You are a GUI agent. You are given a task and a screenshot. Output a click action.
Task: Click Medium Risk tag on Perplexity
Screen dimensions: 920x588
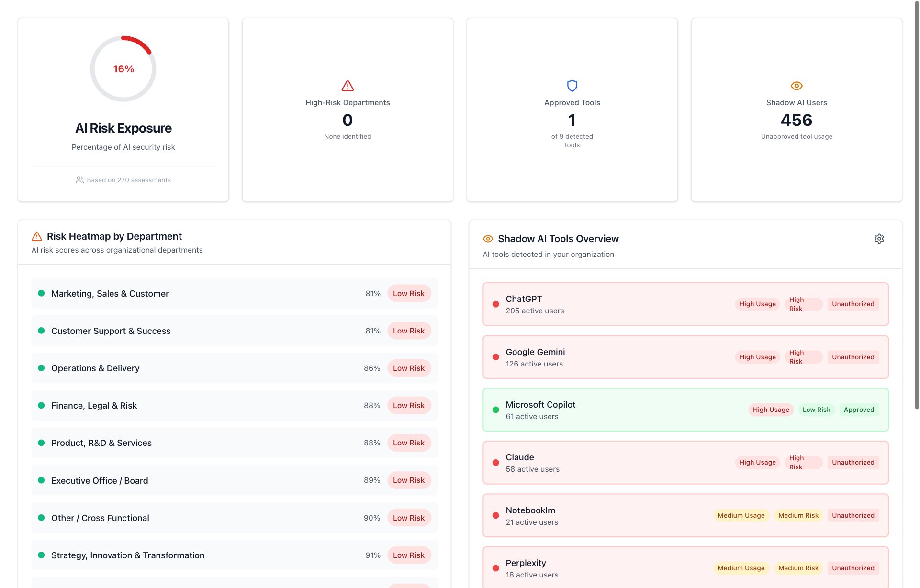click(798, 568)
